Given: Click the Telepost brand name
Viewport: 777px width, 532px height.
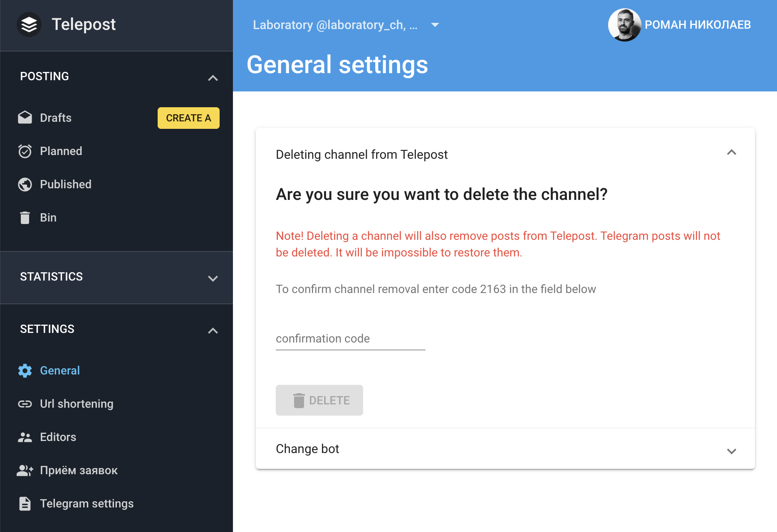Looking at the screenshot, I should (x=84, y=24).
